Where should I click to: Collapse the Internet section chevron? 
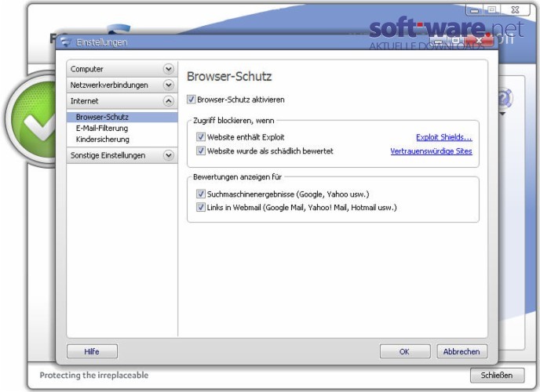click(x=169, y=101)
